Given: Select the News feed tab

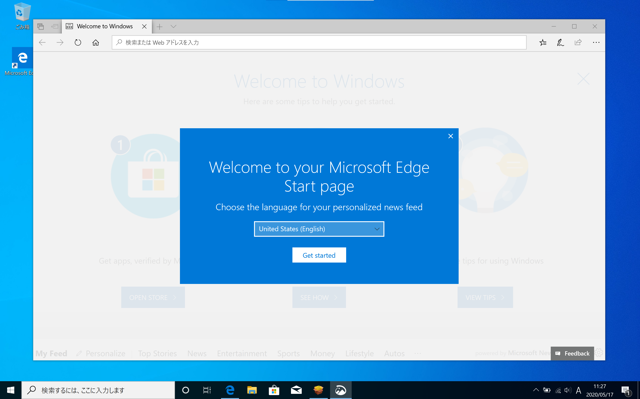Looking at the screenshot, I should (197, 353).
